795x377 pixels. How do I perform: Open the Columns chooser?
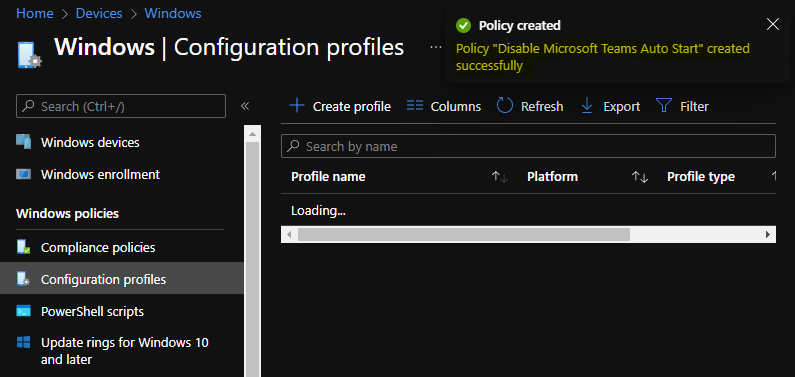tap(444, 106)
